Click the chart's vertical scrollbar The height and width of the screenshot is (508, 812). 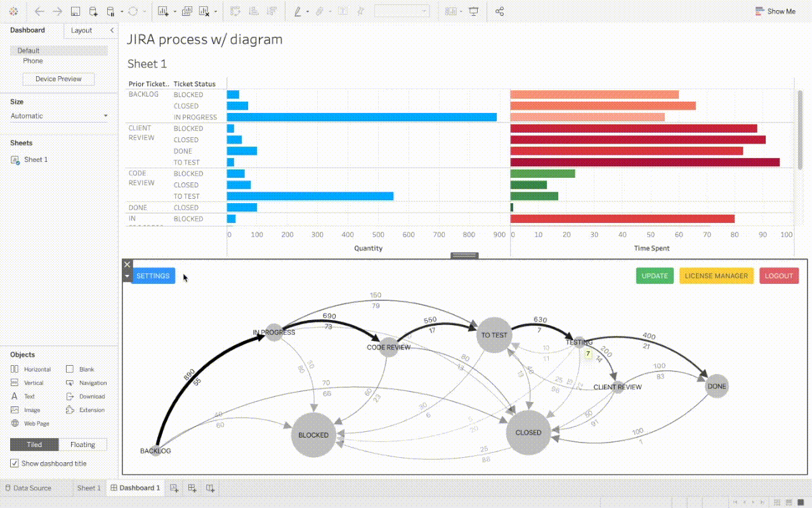(800, 130)
